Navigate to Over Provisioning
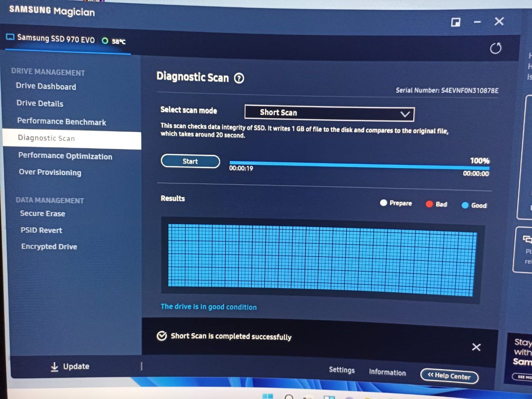This screenshot has width=532, height=399. pyautogui.click(x=50, y=172)
